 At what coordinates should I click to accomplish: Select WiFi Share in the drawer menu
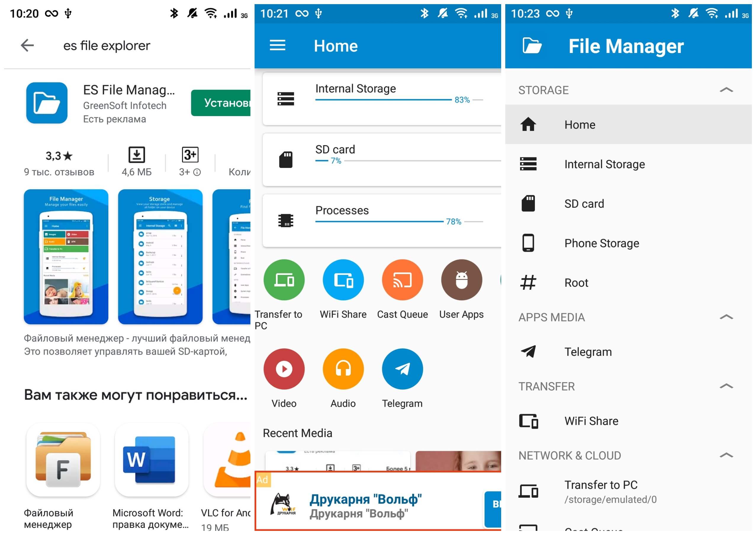point(628,421)
